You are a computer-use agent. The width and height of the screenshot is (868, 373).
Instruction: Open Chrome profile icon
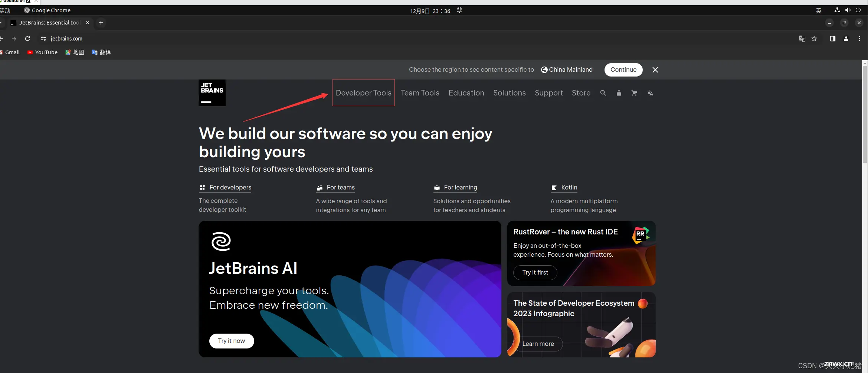coord(846,39)
